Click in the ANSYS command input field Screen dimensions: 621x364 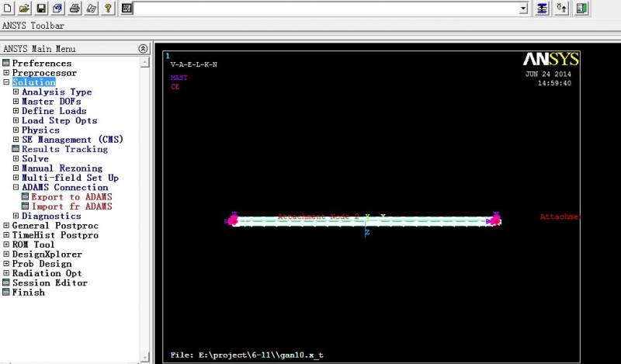(326, 9)
